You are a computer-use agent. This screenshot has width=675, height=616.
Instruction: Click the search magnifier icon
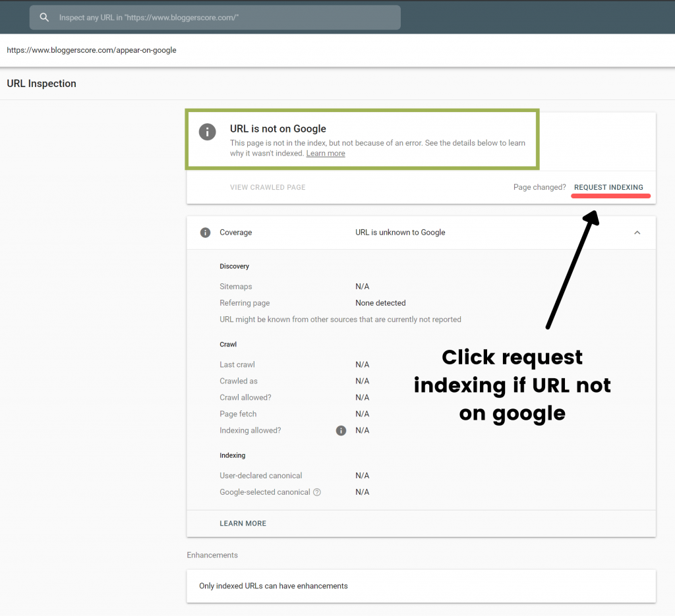44,17
